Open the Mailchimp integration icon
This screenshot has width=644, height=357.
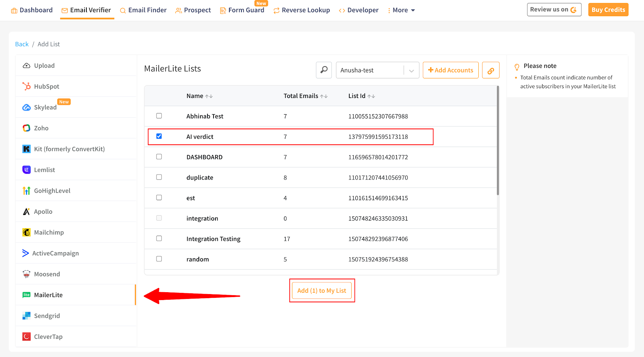point(26,232)
